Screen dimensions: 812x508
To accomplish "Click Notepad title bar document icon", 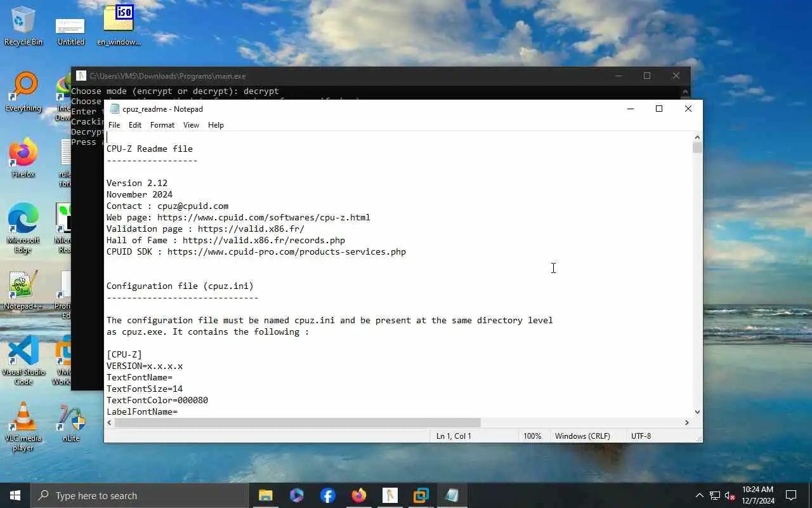I will tap(114, 109).
